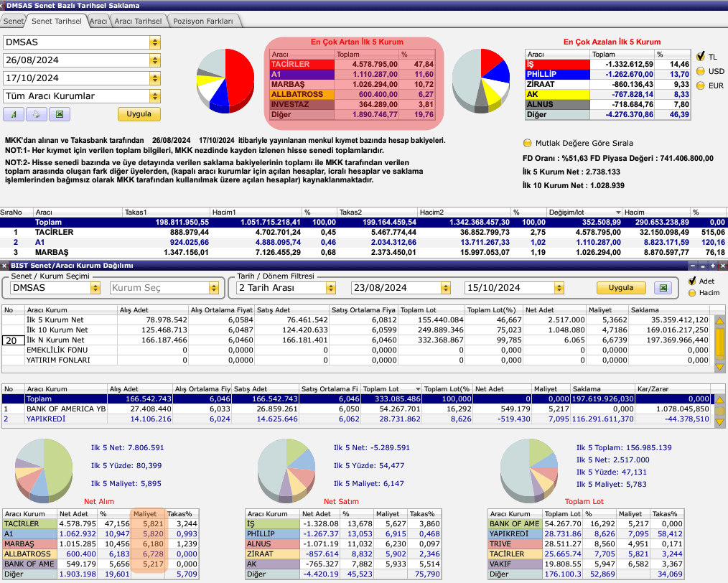Click the plus window button of BIST panel
Image resolution: width=728 pixels, height=583 pixels.
point(713,266)
